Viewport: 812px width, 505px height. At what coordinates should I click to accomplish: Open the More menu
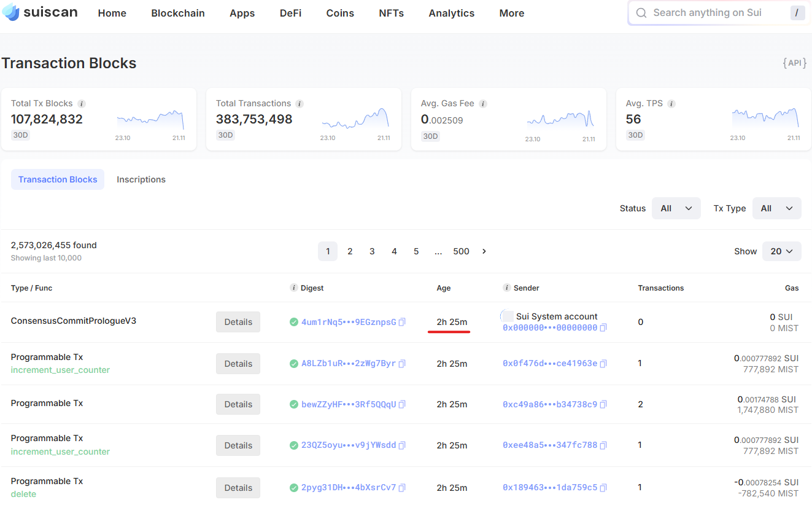(512, 13)
